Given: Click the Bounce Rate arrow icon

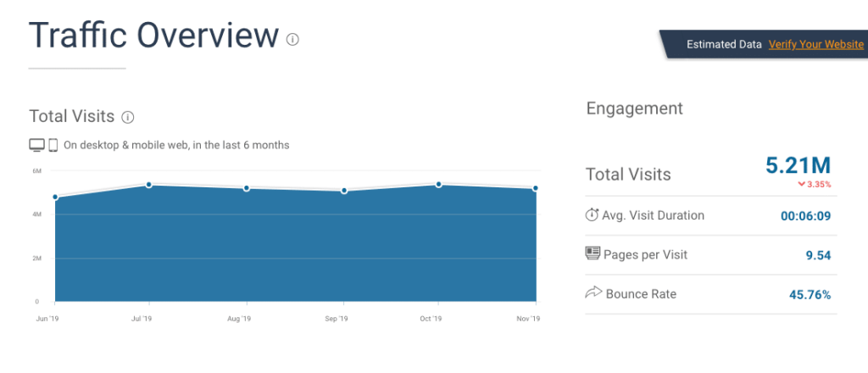Looking at the screenshot, I should 593,293.
